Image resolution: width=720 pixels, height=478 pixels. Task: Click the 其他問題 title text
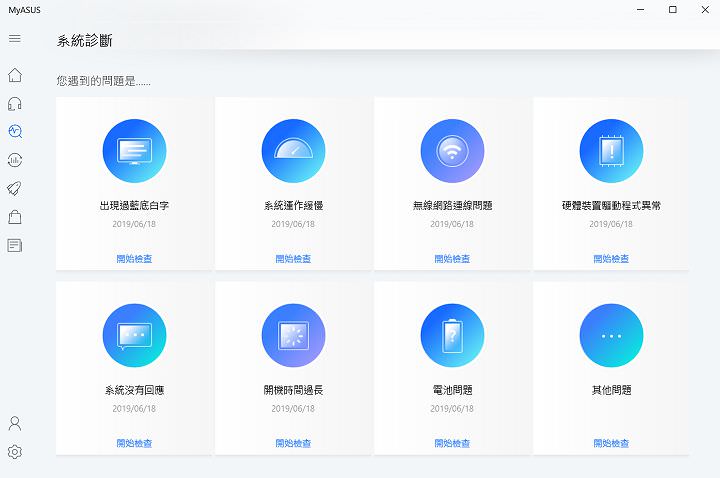[611, 390]
